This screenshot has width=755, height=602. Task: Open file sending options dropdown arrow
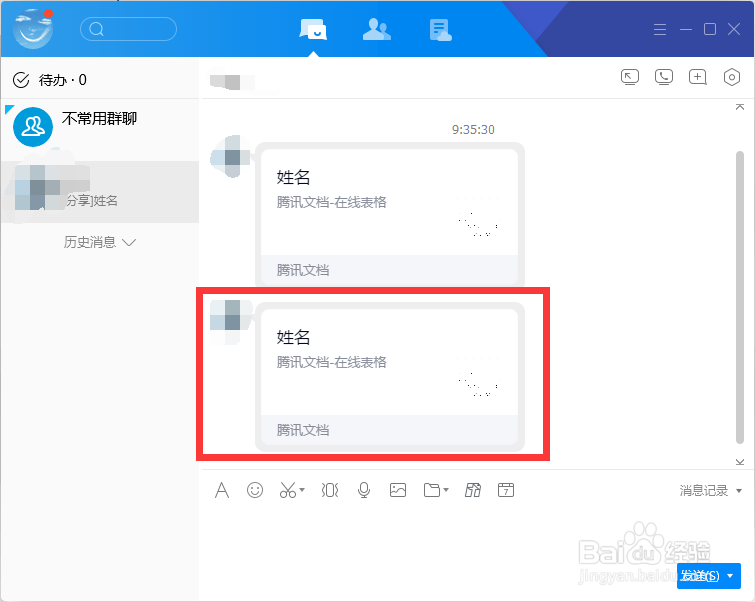pos(446,490)
